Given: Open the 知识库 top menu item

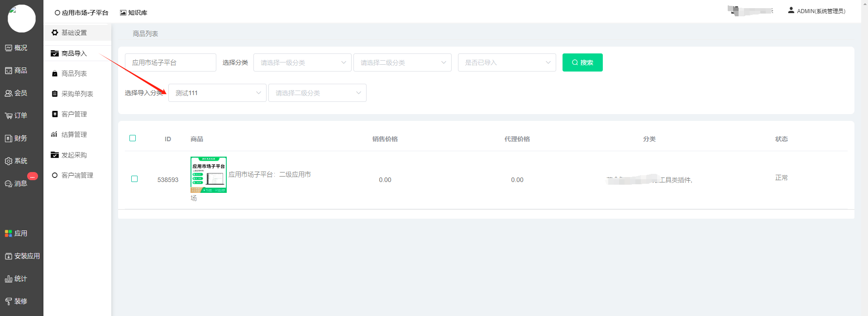Looking at the screenshot, I should point(134,13).
